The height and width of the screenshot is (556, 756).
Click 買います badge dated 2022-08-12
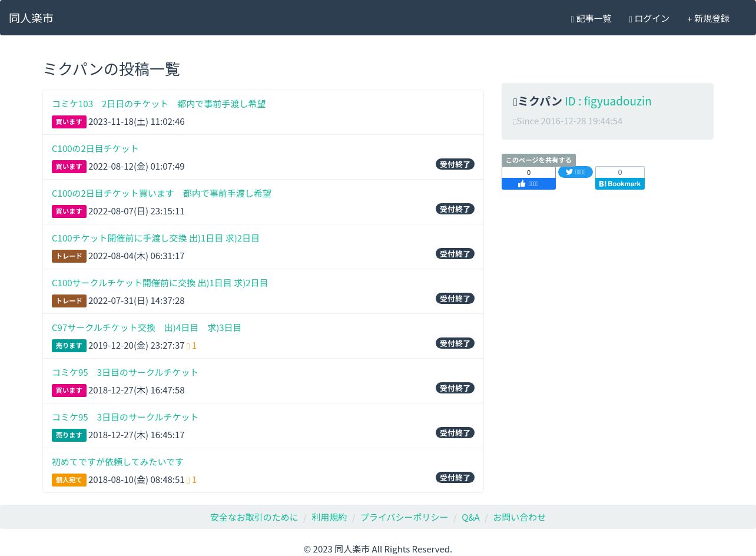point(69,167)
